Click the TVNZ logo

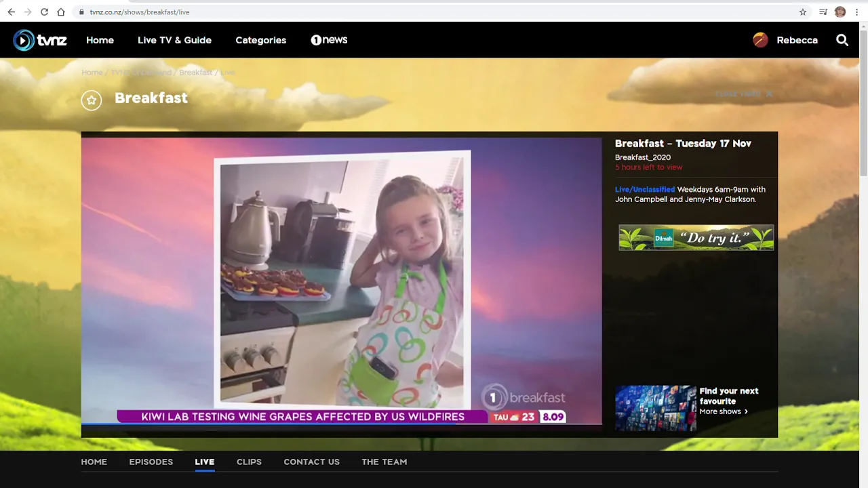click(40, 40)
